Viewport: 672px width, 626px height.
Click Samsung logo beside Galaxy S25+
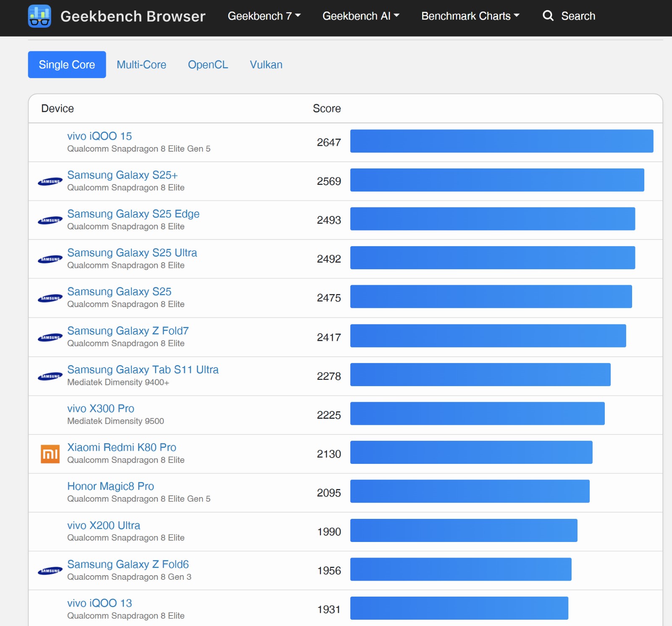(x=50, y=181)
